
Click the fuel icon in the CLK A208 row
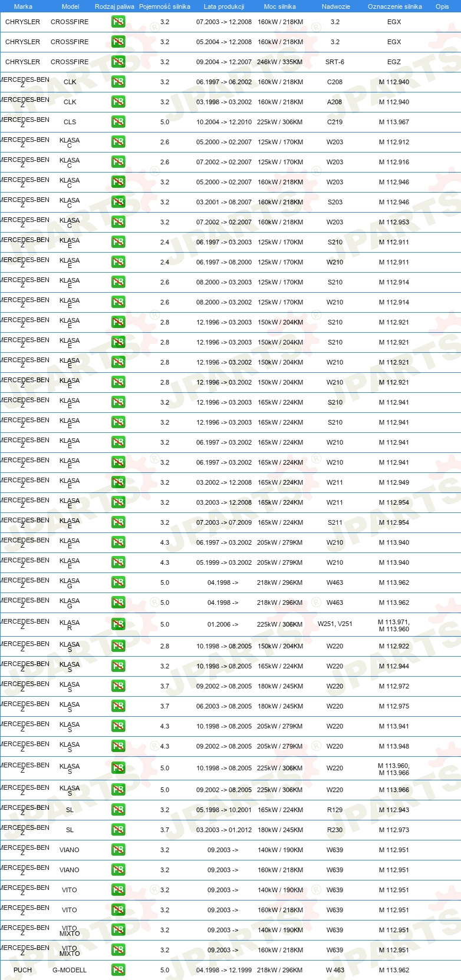[118, 102]
